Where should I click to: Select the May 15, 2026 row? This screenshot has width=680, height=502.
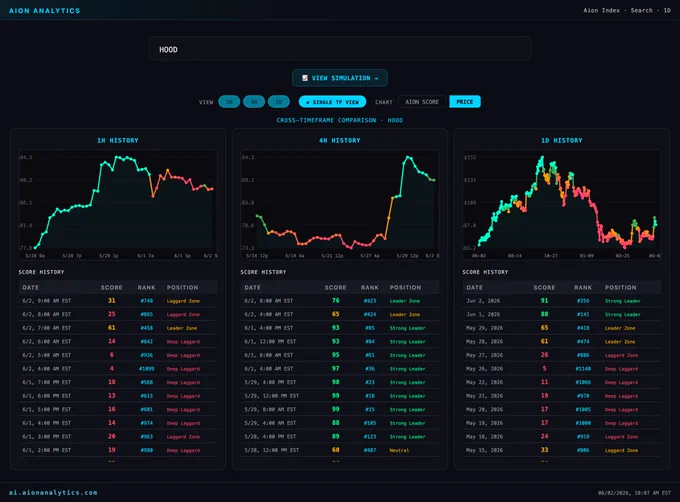[562, 450]
